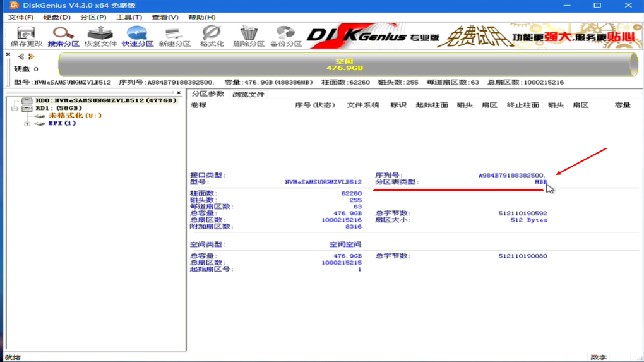Click the DiskGenius app icon in title bar
Screen dimensions: 644x362
pyautogui.click(x=13, y=5)
